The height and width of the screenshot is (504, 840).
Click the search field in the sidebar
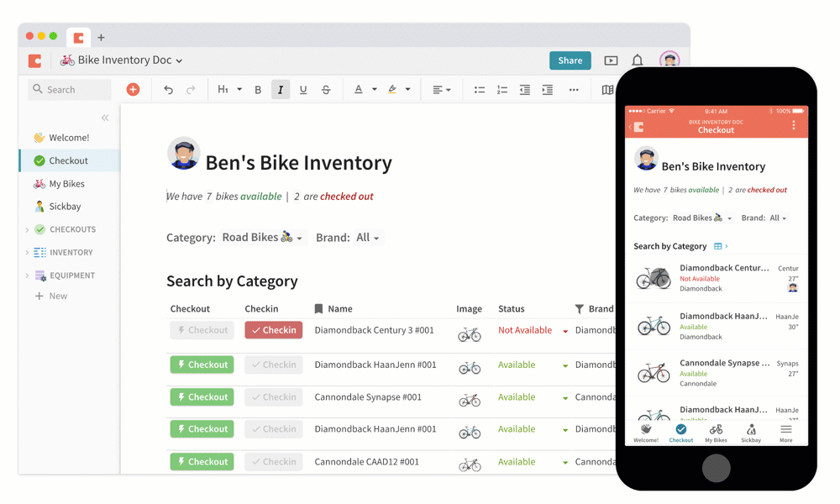[x=69, y=89]
